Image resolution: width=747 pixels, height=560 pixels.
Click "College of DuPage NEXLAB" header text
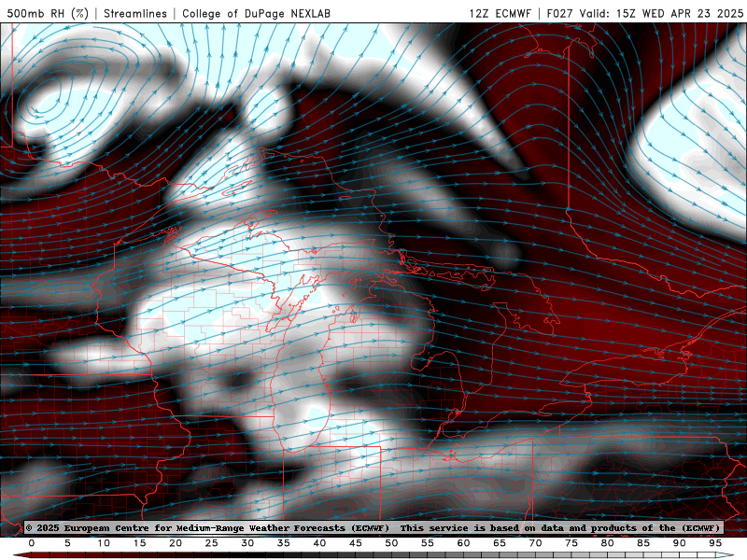pyautogui.click(x=256, y=13)
